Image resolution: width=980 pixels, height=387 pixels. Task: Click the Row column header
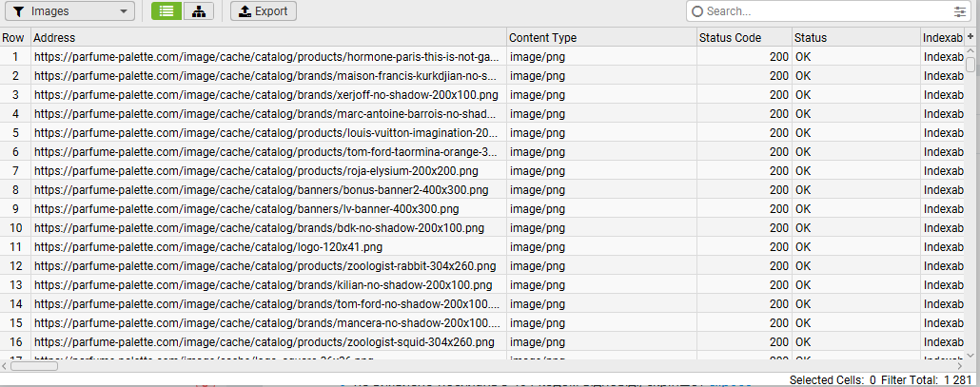13,37
